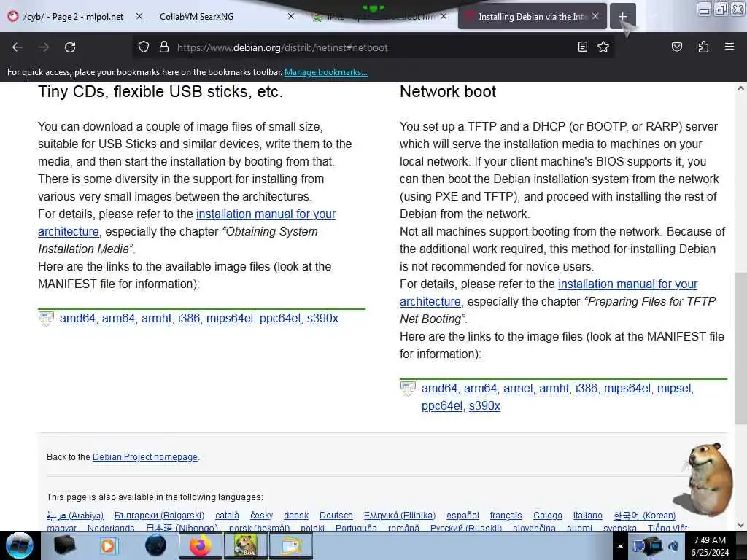This screenshot has height=560, width=747.
Task: Open s390x link under Network boot
Action: tap(484, 406)
